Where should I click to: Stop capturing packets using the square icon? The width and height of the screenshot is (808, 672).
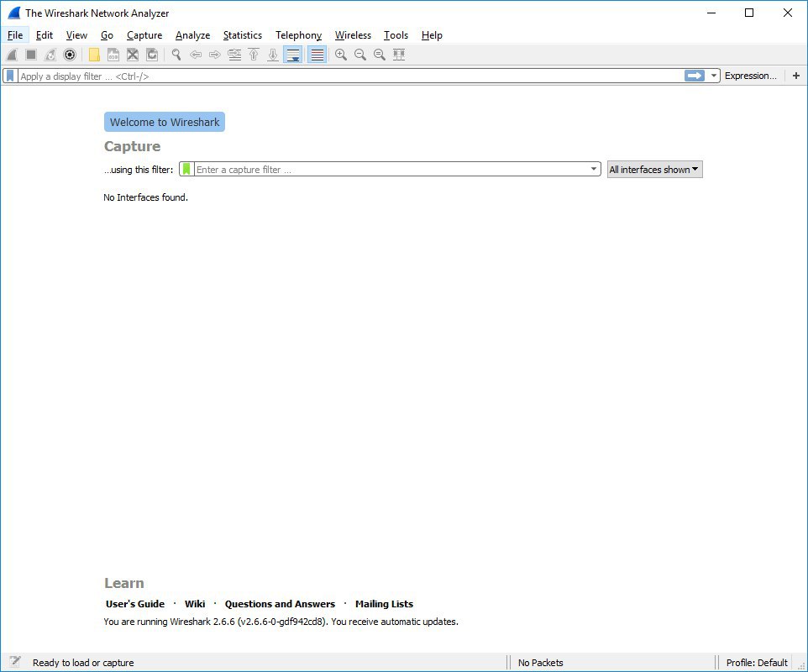(x=31, y=55)
